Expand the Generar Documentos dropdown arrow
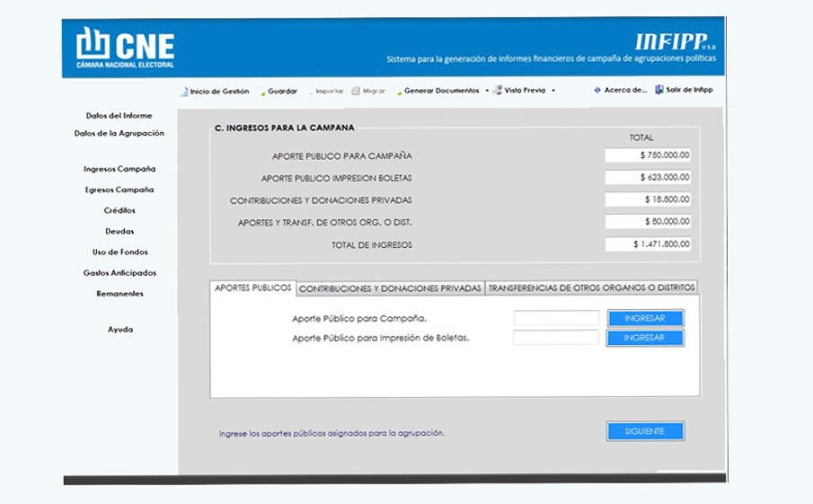 pyautogui.click(x=487, y=91)
